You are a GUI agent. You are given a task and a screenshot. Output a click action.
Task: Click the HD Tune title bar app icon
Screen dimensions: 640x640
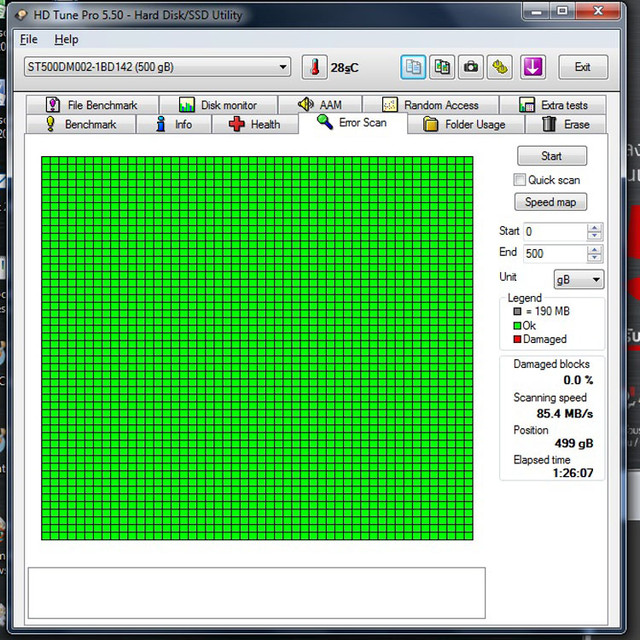[x=21, y=15]
